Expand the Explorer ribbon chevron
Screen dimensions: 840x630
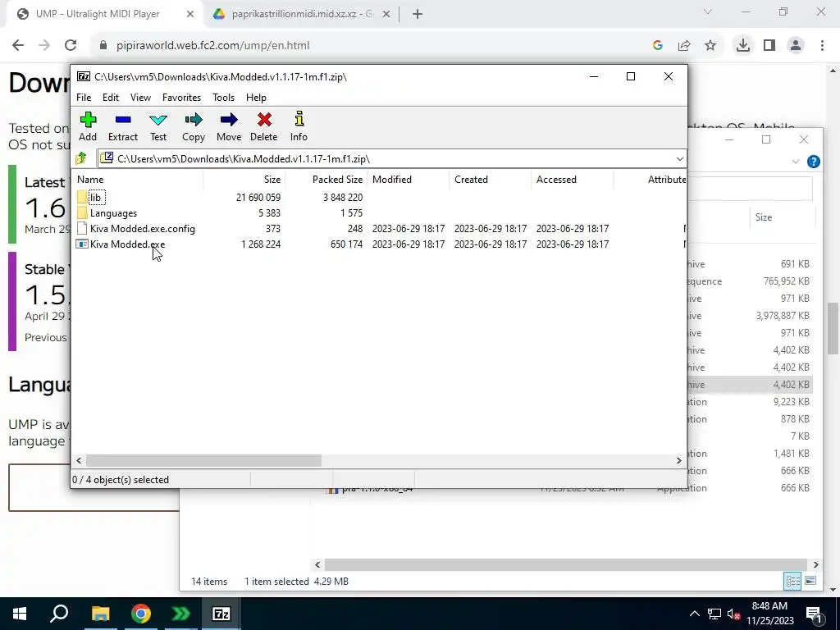coord(796,162)
